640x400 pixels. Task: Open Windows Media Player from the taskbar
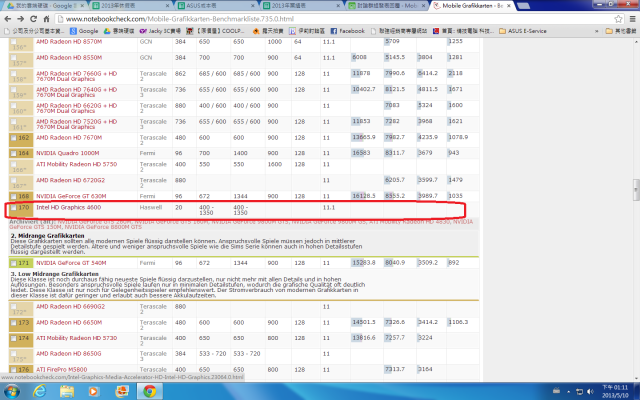(93, 392)
